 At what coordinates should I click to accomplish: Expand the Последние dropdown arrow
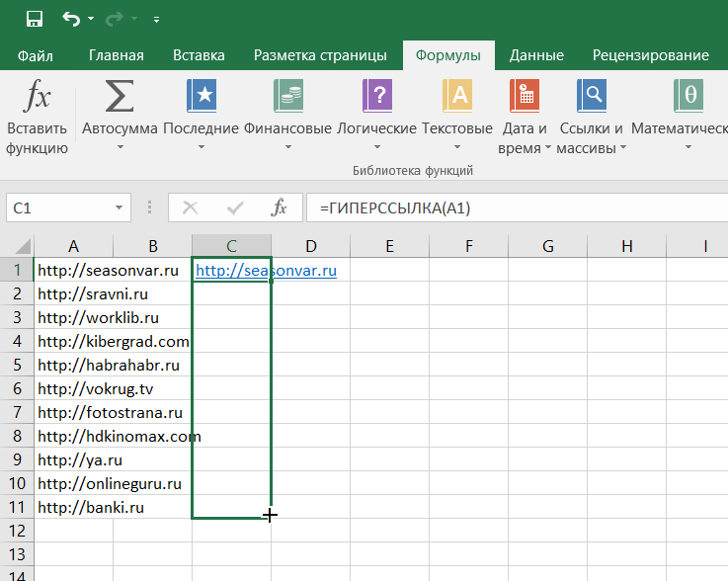[x=202, y=147]
